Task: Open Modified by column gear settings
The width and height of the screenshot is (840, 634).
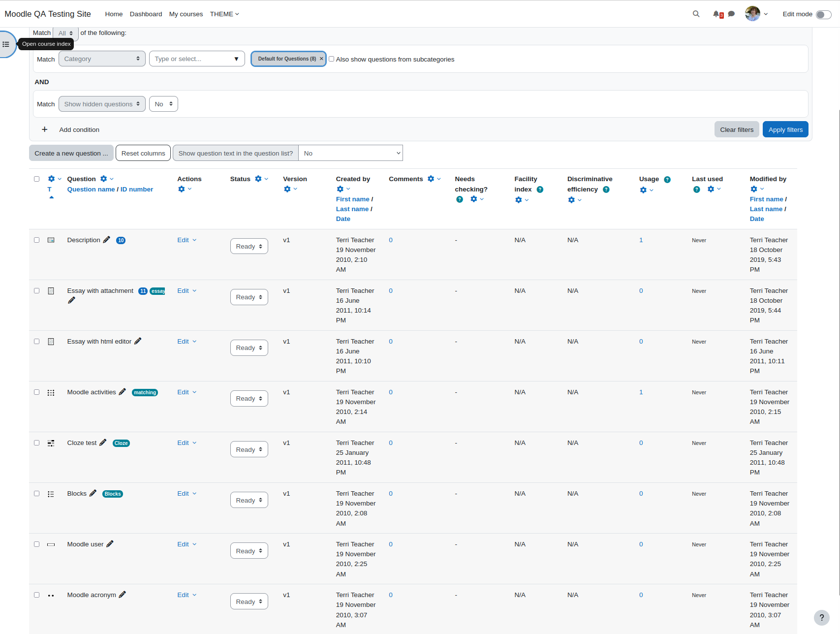Action: click(757, 189)
